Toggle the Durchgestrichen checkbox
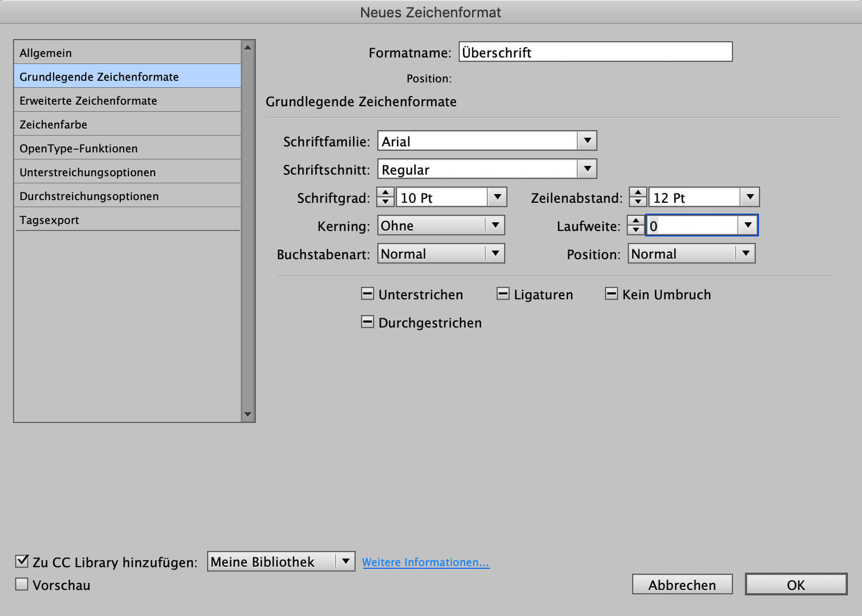The image size is (862, 616). click(368, 322)
